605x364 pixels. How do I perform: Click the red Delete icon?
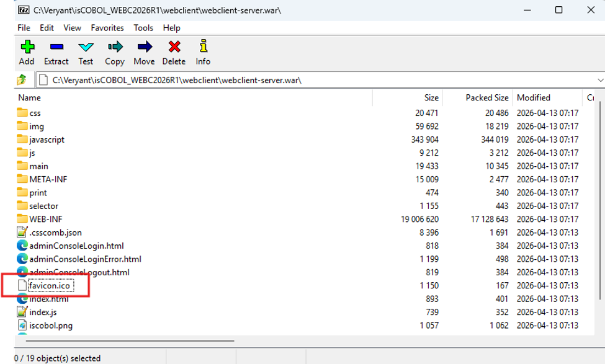pos(174,47)
